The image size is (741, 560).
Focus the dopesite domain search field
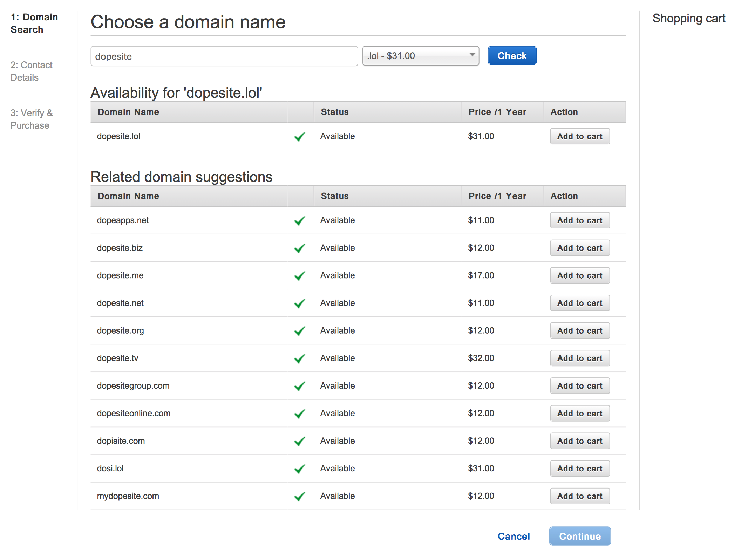click(224, 56)
